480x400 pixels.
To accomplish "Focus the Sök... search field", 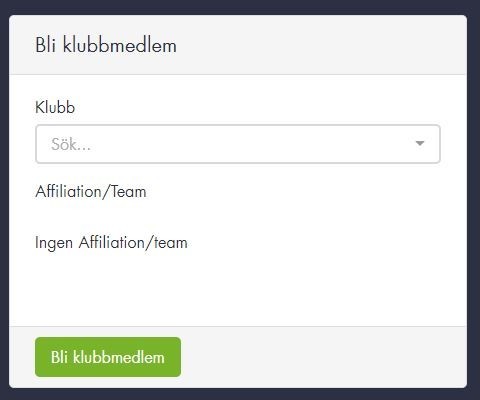I will click(238, 144).
